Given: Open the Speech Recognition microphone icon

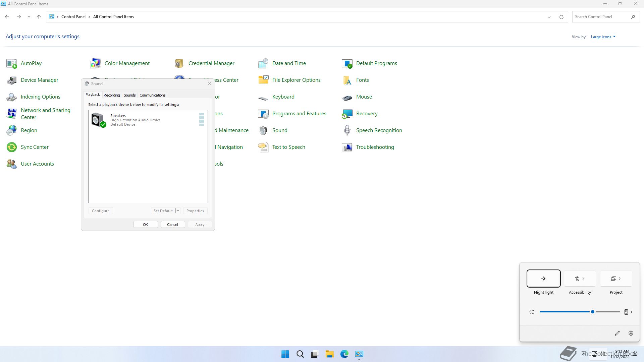Looking at the screenshot, I should pyautogui.click(x=347, y=130).
